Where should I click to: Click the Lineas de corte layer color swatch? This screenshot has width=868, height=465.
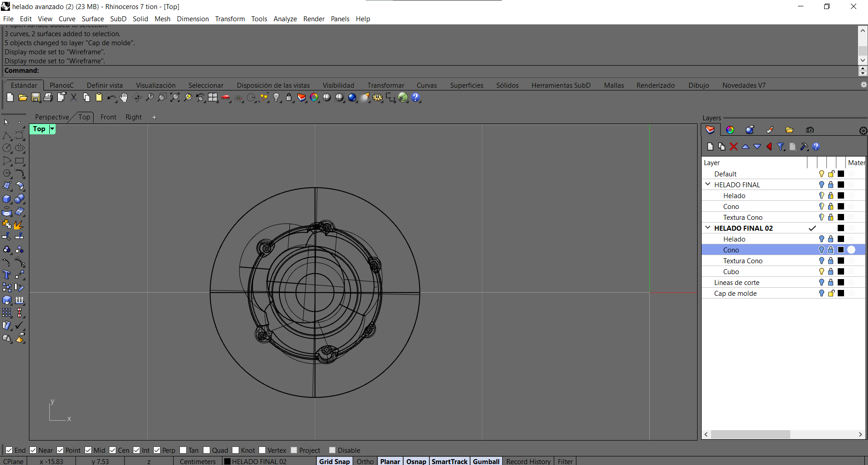point(841,282)
